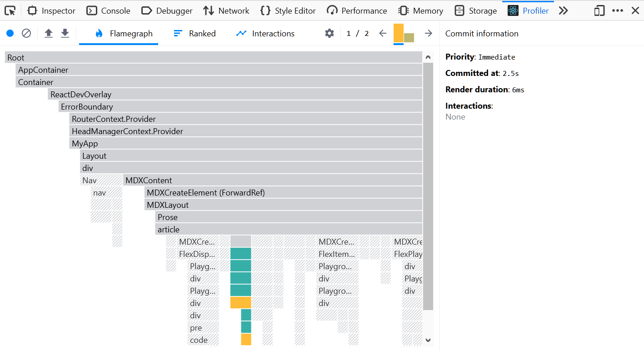644x351 pixels.
Task: Save the current profile
Action: click(x=64, y=33)
